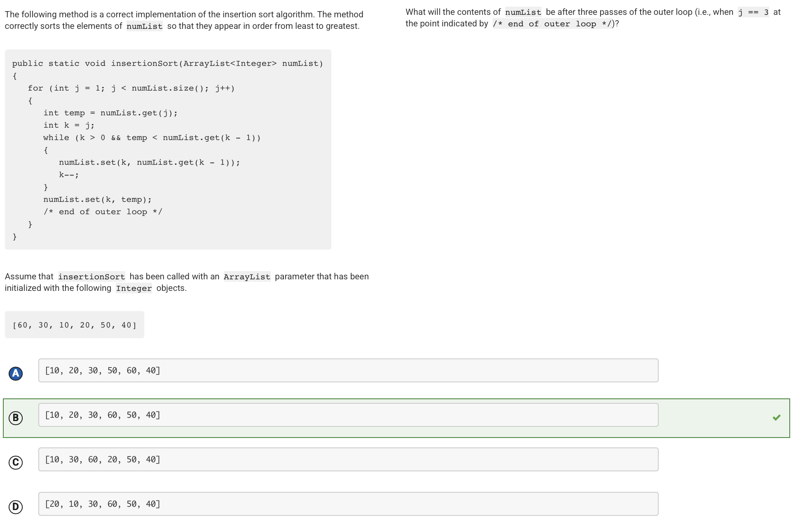
Task: Click the while loop line in the code block
Action: tap(152, 138)
